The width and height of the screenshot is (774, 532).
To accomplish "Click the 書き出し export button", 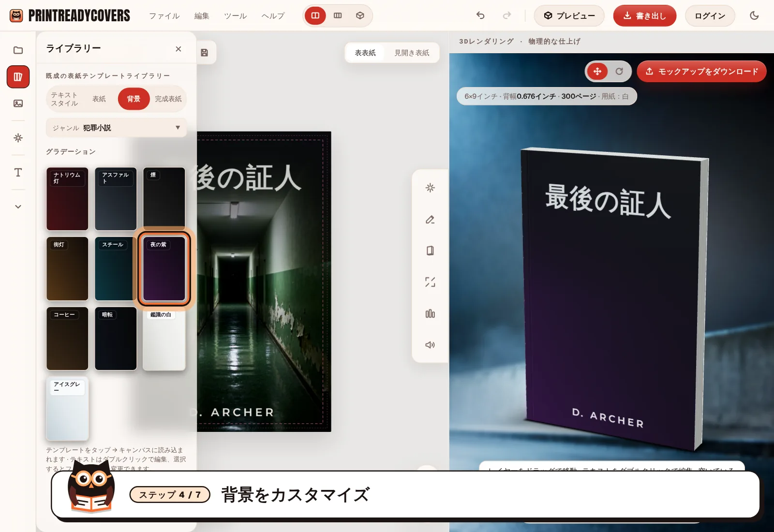I will (x=645, y=15).
